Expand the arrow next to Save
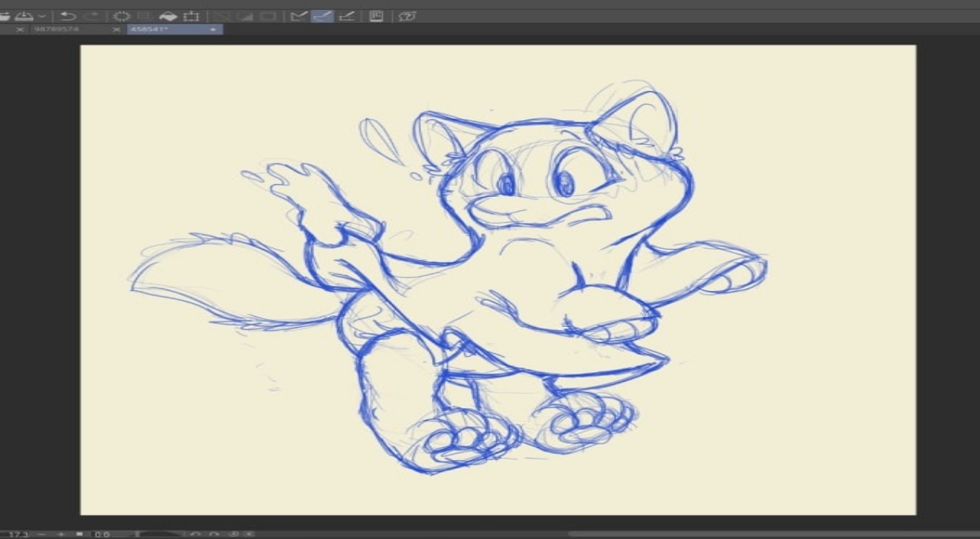Image resolution: width=980 pixels, height=539 pixels. [41, 16]
